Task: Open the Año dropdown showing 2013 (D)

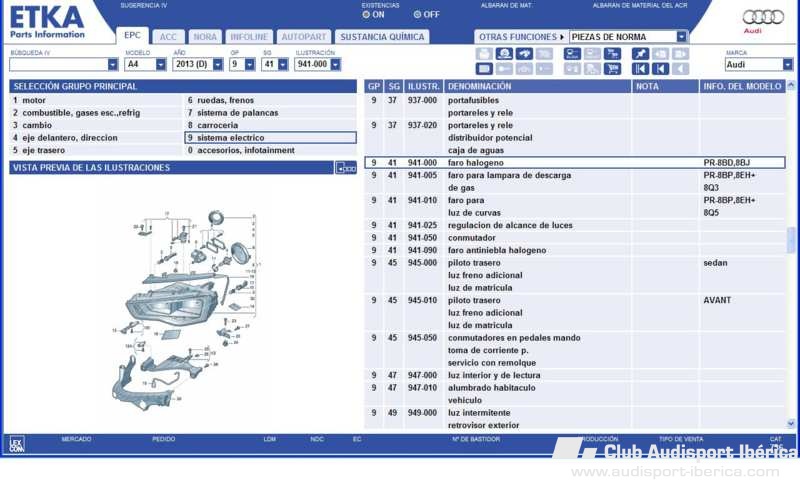Action: click(218, 65)
